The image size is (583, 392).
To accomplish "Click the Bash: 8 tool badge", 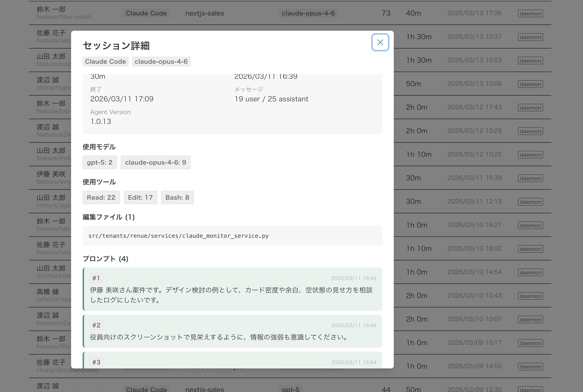I will pos(177,197).
